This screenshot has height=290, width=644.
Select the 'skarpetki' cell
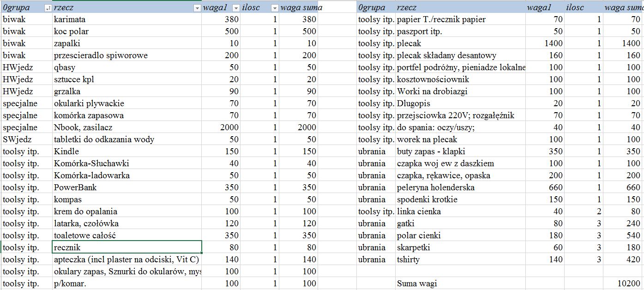point(461,248)
